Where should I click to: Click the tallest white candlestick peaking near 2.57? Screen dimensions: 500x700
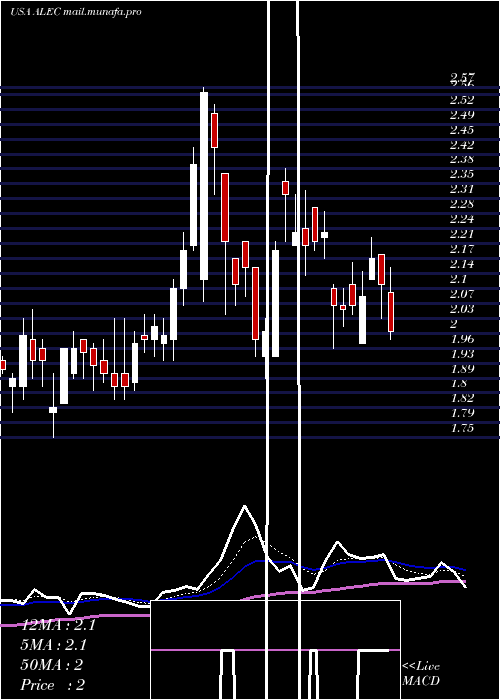[204, 186]
